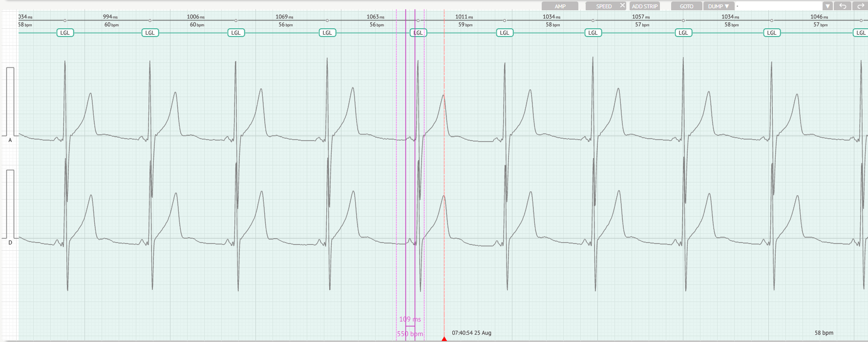Open the GOTO option
The width and height of the screenshot is (868, 342).
click(686, 6)
